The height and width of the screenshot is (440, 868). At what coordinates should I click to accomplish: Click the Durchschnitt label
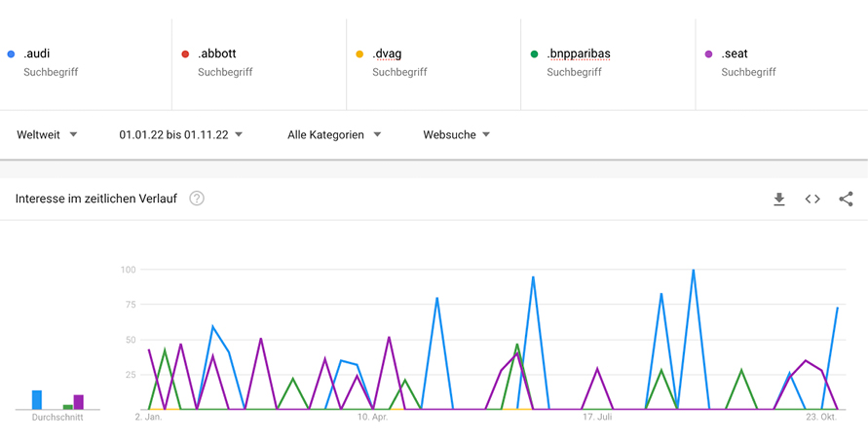(57, 418)
